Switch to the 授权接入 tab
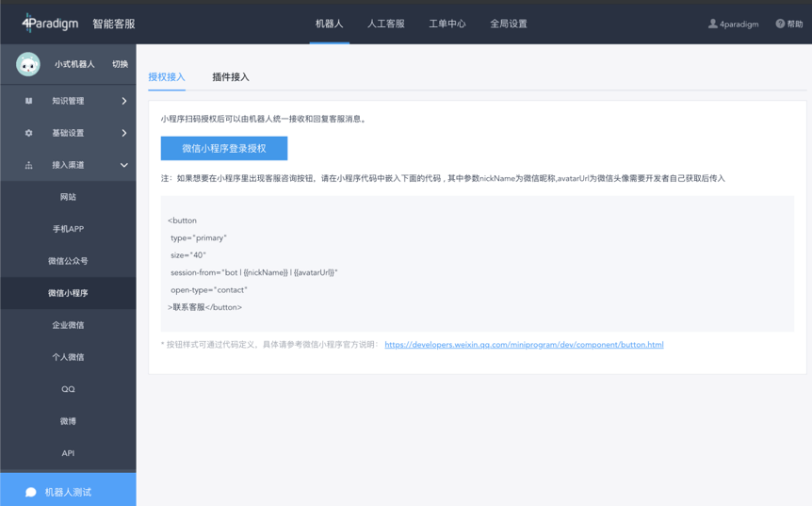The image size is (812, 506). pyautogui.click(x=167, y=77)
